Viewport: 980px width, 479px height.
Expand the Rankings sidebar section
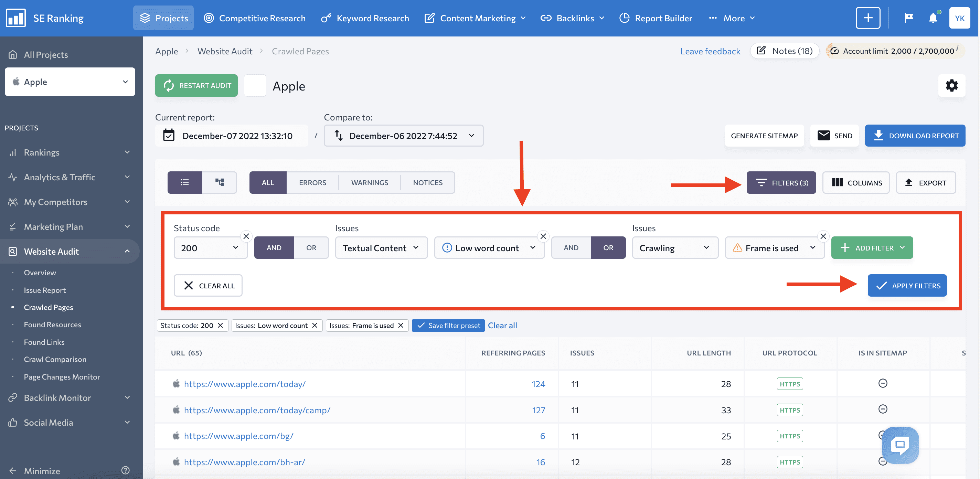[70, 152]
